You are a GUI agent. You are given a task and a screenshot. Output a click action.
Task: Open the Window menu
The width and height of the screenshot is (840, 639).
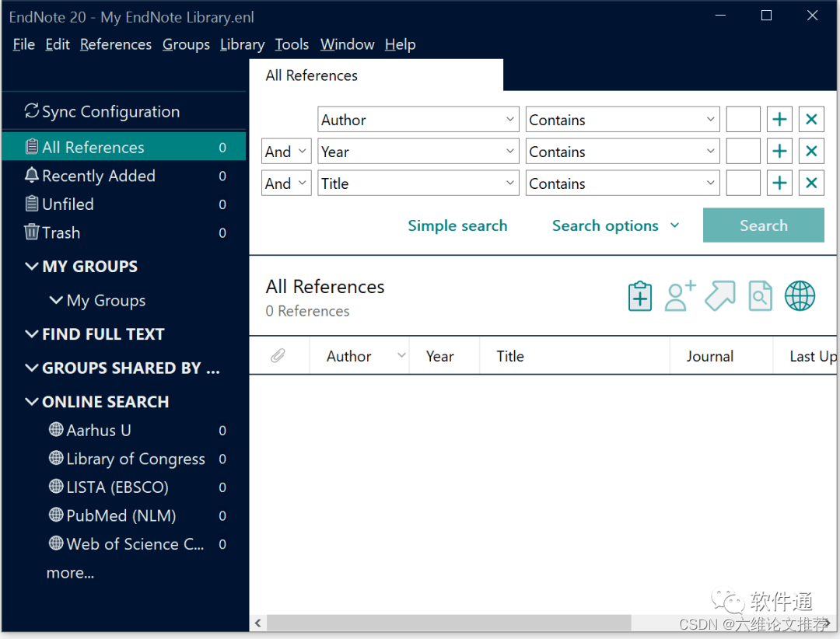click(347, 44)
